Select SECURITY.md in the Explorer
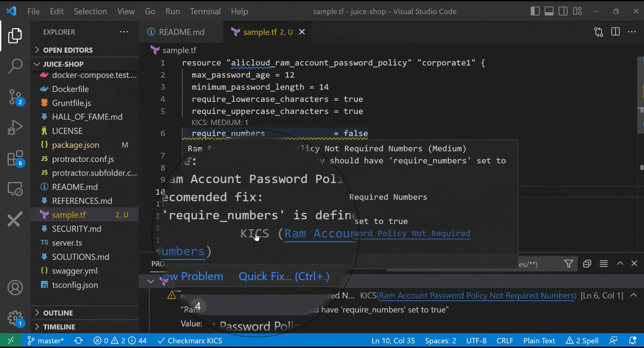644x348 pixels. [76, 229]
